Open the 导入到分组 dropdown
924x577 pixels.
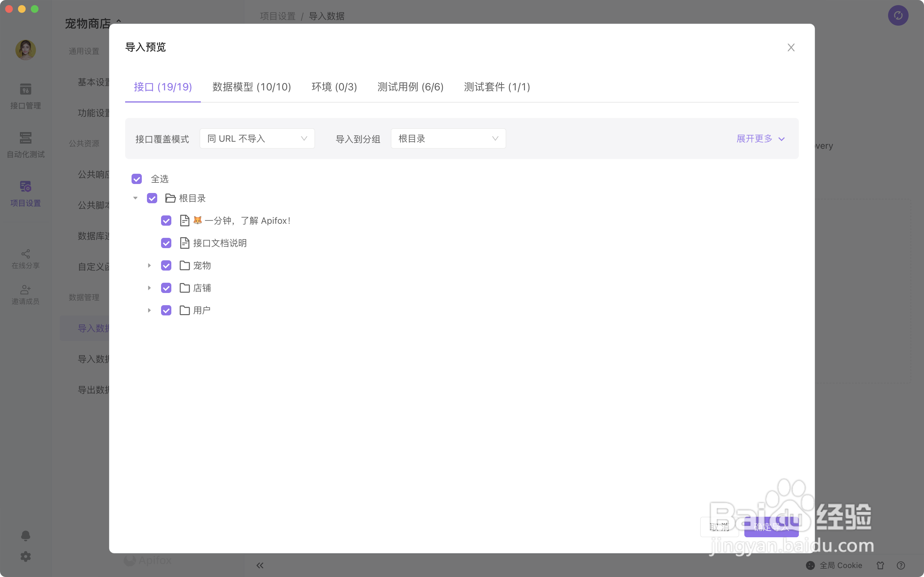448,138
